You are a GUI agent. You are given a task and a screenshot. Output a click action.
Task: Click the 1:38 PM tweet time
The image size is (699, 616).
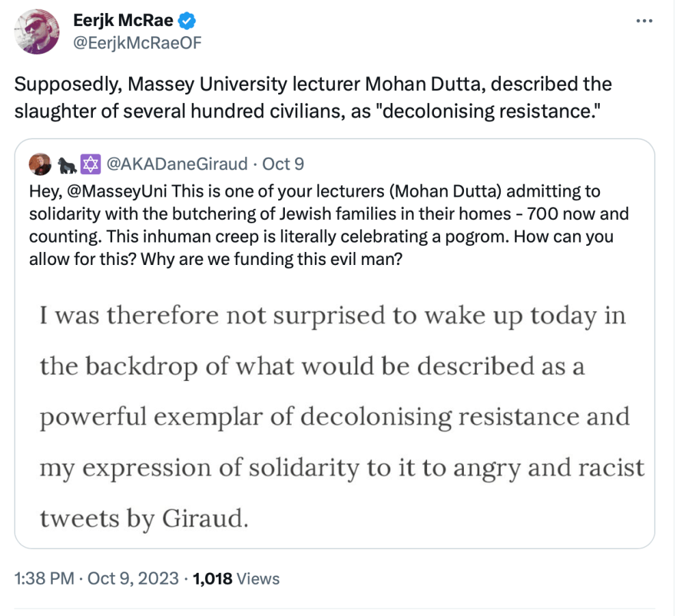click(x=44, y=578)
